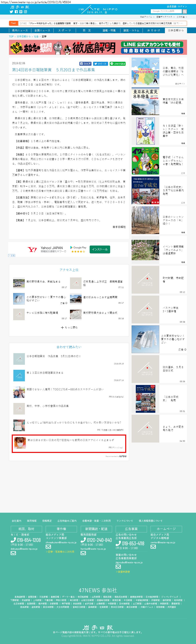Share the article with Facebook シェア button
196x644 pixels.
tap(86, 64)
